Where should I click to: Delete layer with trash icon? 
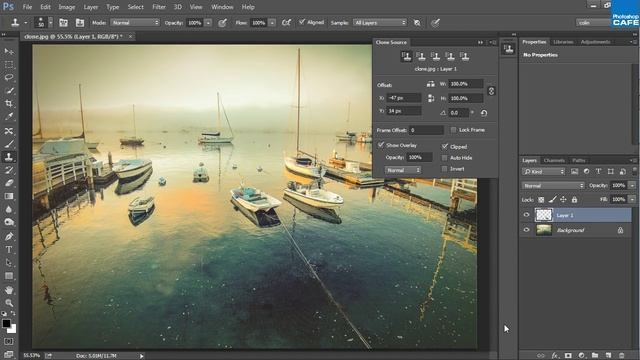click(x=622, y=356)
